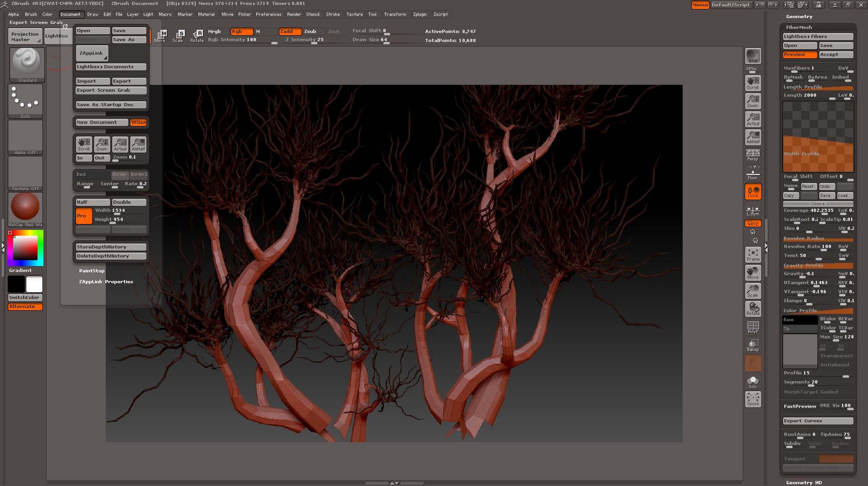Toggle Zadd sculpting mode

pyautogui.click(x=290, y=32)
